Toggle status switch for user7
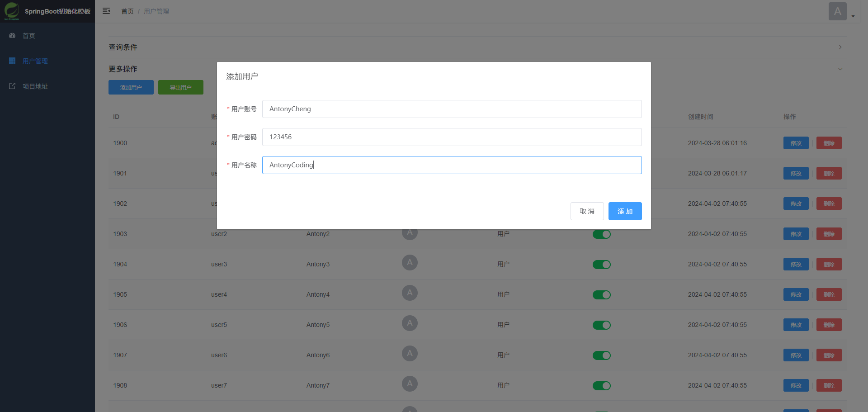This screenshot has width=868, height=412. point(602,386)
